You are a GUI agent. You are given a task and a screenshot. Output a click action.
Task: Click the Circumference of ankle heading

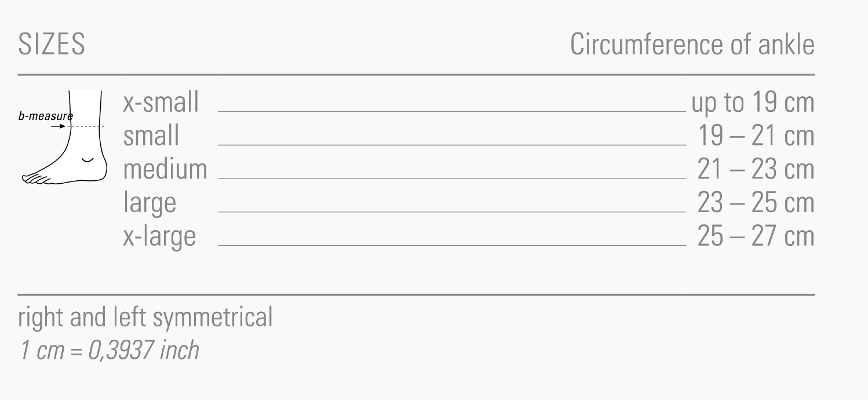click(x=692, y=45)
